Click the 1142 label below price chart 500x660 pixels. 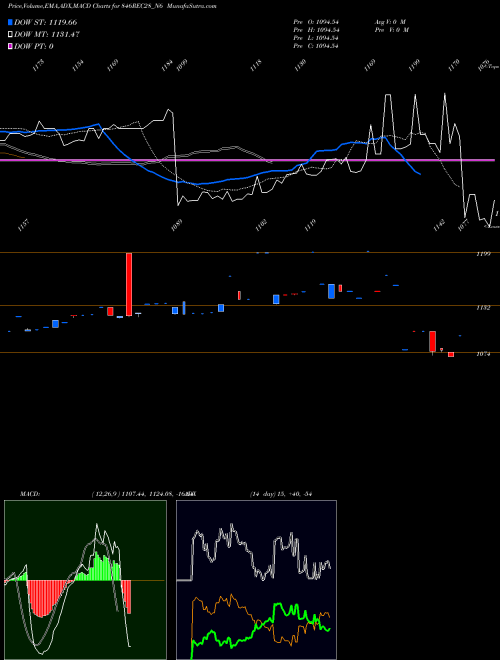440,226
